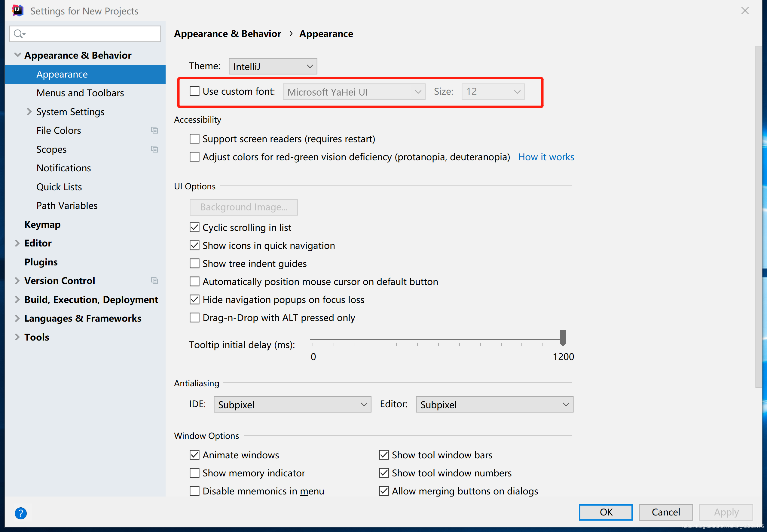Open the font Size dropdown
Screen dimensions: 767x532
click(493, 91)
